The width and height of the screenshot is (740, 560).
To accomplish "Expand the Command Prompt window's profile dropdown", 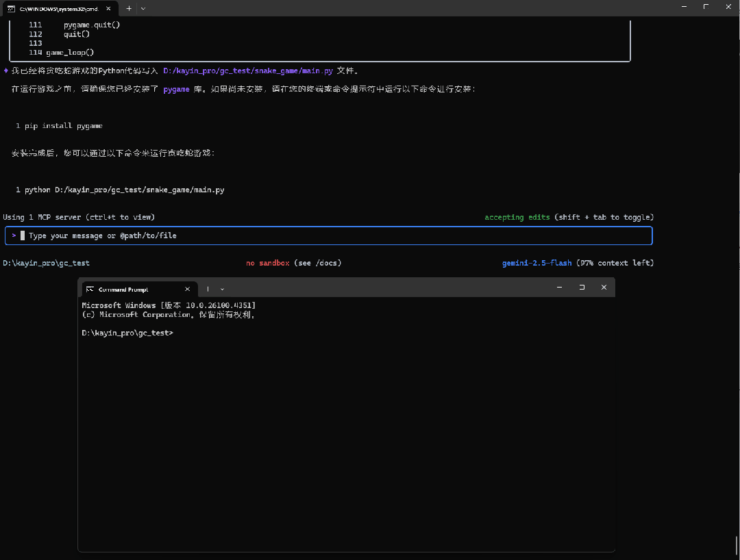I will 222,289.
